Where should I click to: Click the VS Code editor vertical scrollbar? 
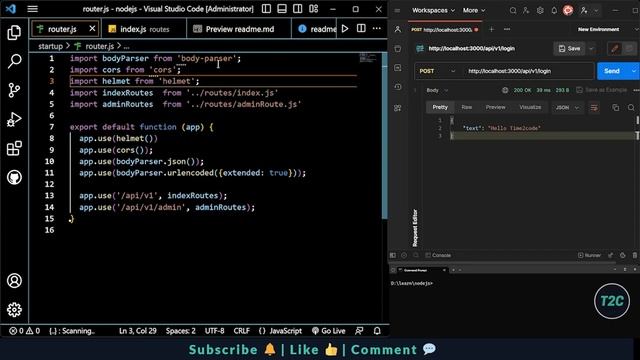[x=384, y=136]
